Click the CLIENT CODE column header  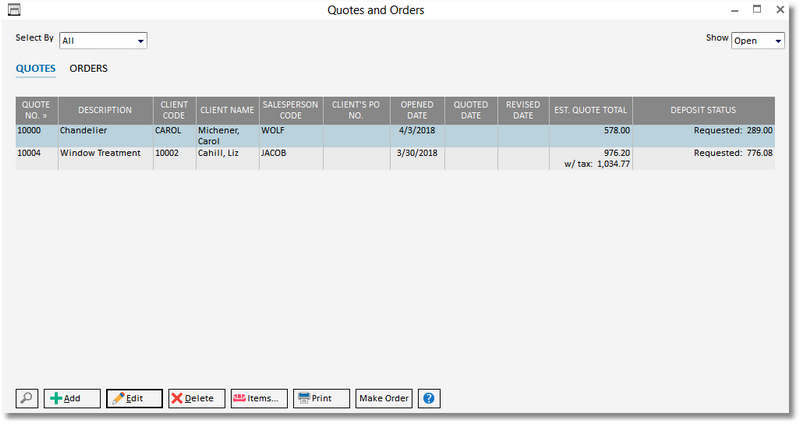(174, 110)
